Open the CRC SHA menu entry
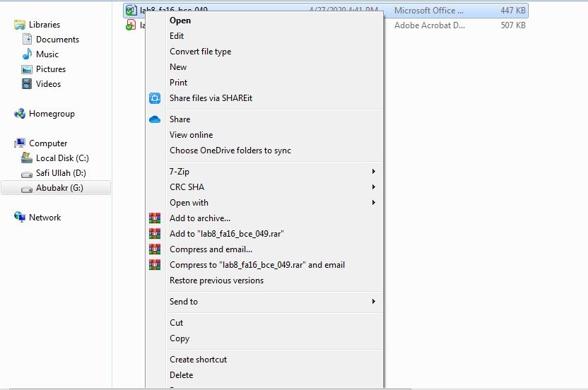Screen dimensions: 588x390 tap(187, 187)
